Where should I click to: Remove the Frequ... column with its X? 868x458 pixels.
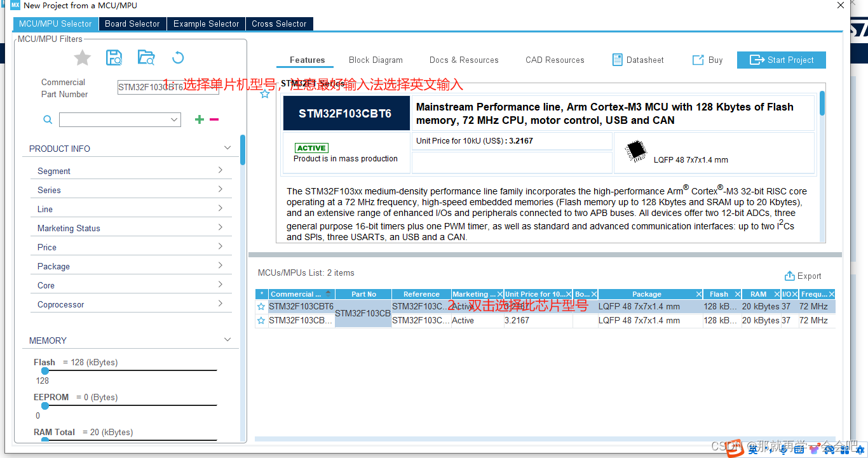tap(831, 294)
